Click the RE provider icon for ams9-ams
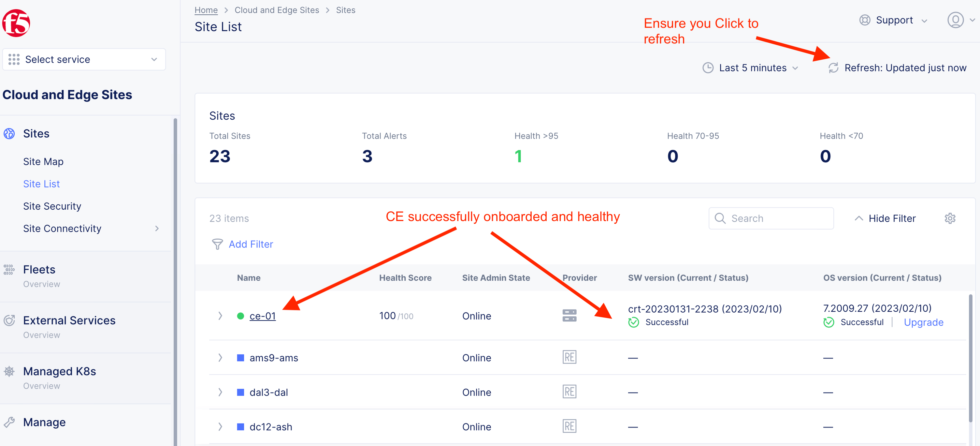Viewport: 980px width, 446px height. [x=569, y=357]
